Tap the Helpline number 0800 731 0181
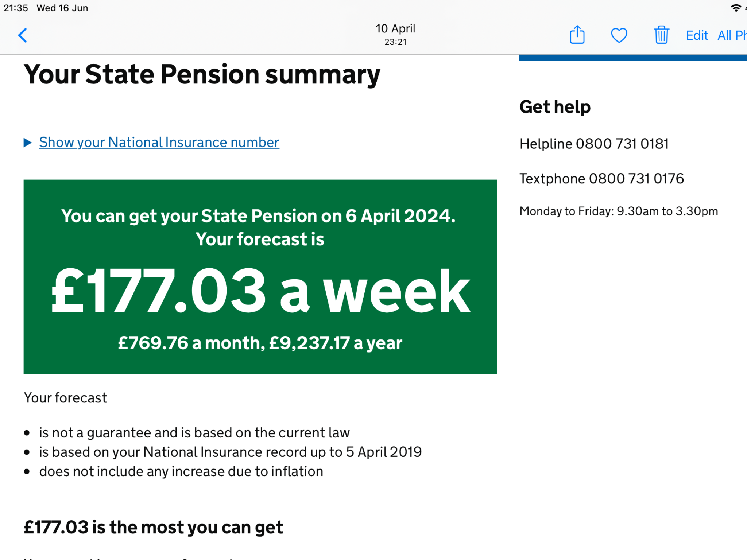 (622, 144)
